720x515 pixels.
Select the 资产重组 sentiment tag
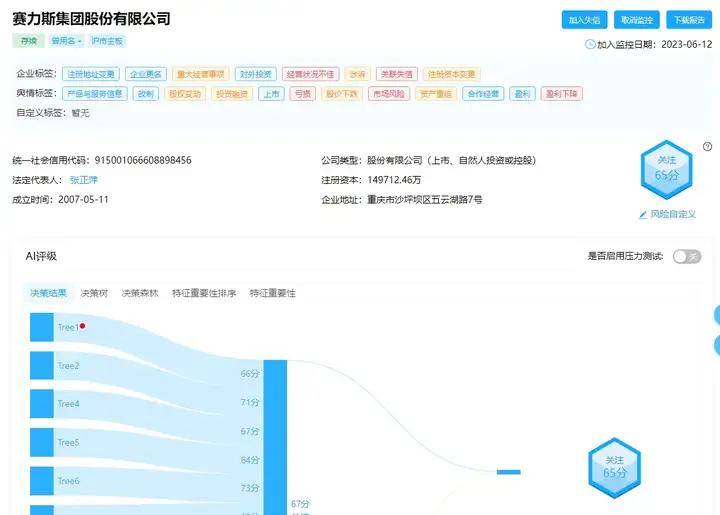pyautogui.click(x=436, y=94)
